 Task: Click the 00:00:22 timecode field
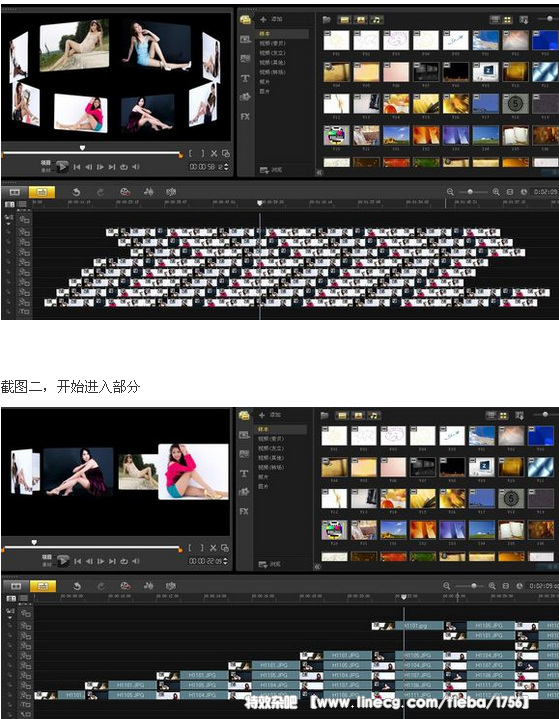[x=205, y=561]
